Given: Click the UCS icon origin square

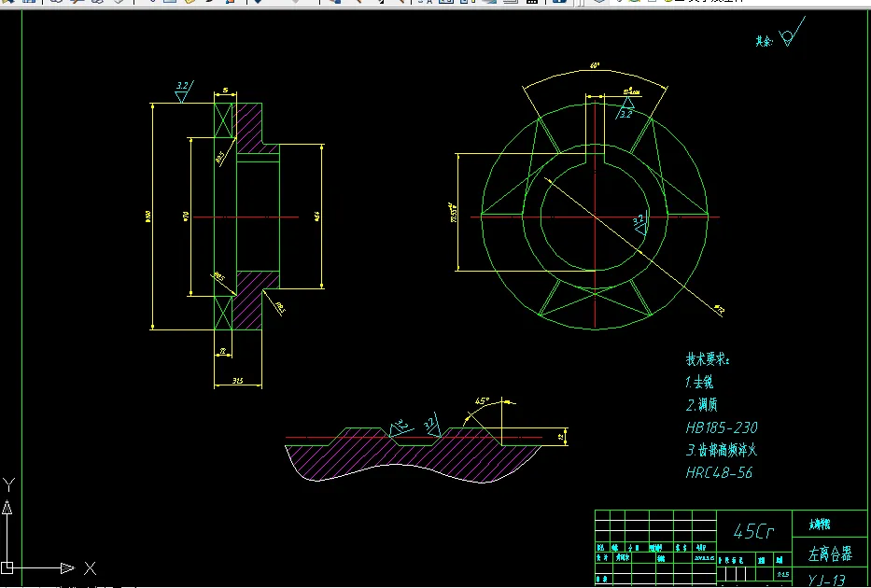Looking at the screenshot, I should pos(7,567).
